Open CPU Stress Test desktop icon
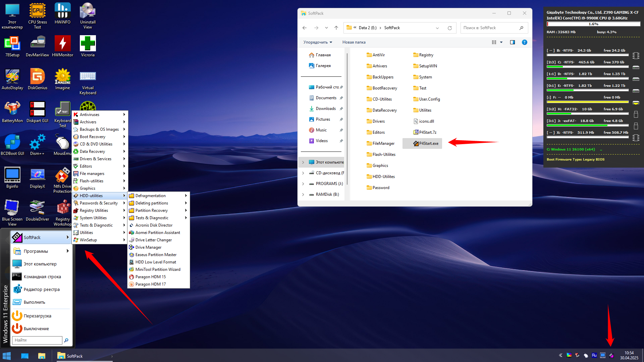This screenshot has height=362, width=644. 37,16
